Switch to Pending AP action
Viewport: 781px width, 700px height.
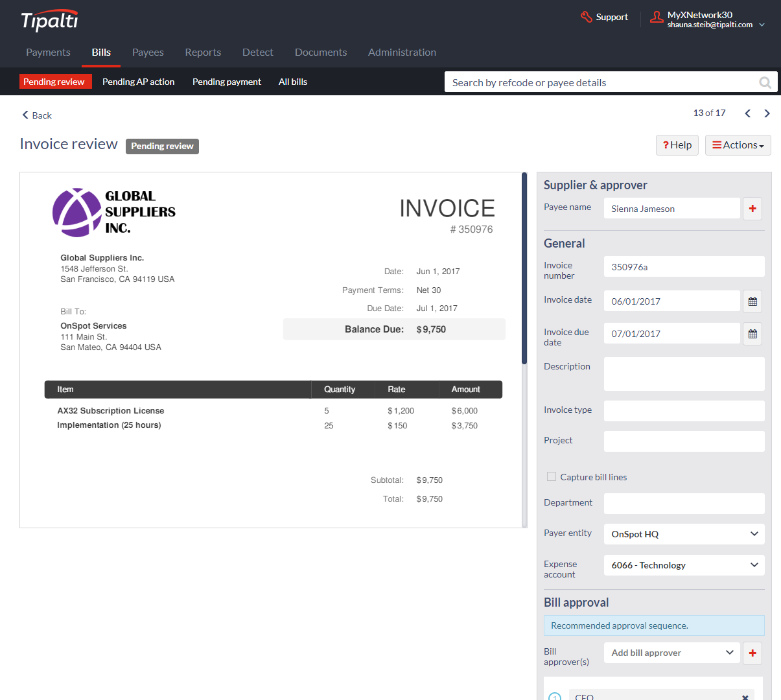pyautogui.click(x=139, y=82)
